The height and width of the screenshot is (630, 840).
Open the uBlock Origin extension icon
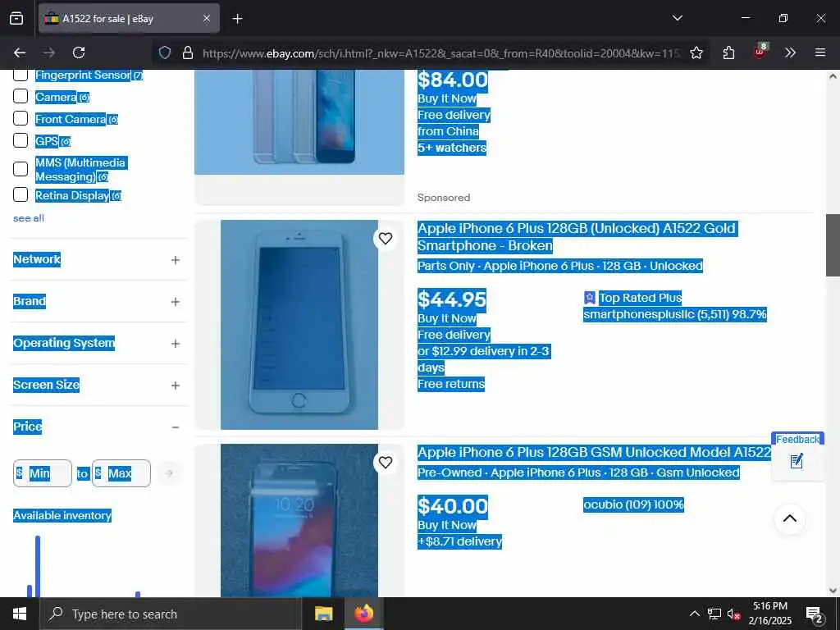(x=760, y=52)
